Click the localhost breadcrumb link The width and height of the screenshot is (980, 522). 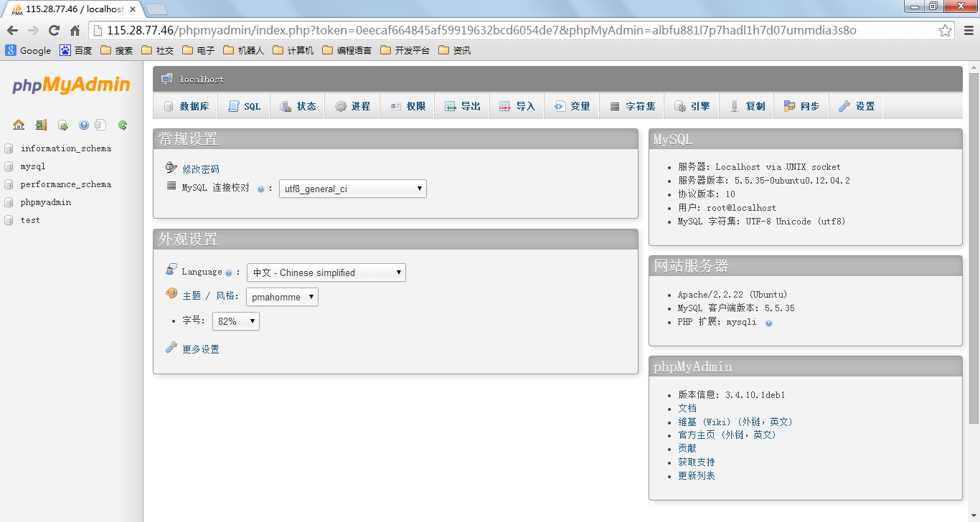(x=202, y=80)
